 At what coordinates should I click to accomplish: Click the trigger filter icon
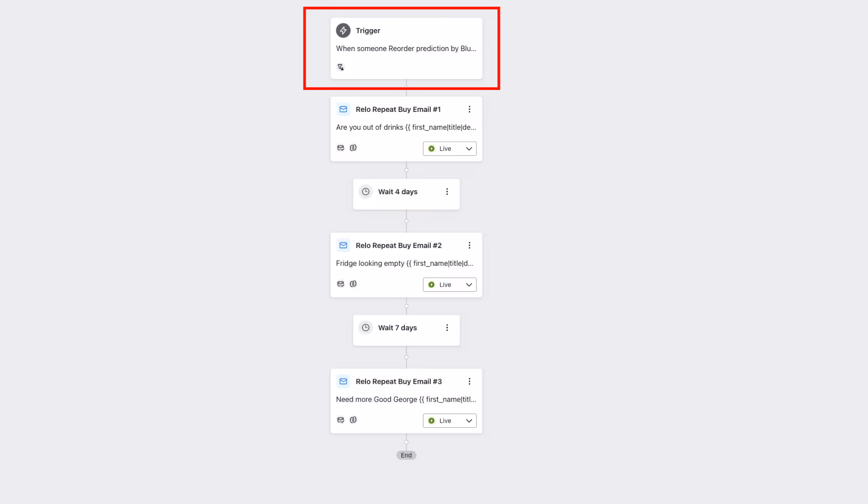click(x=340, y=67)
